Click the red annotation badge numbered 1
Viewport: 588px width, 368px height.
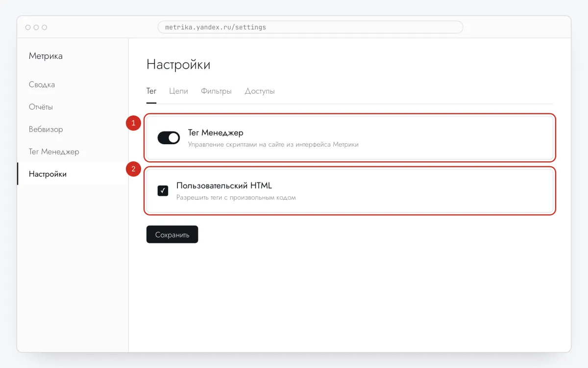tap(133, 124)
